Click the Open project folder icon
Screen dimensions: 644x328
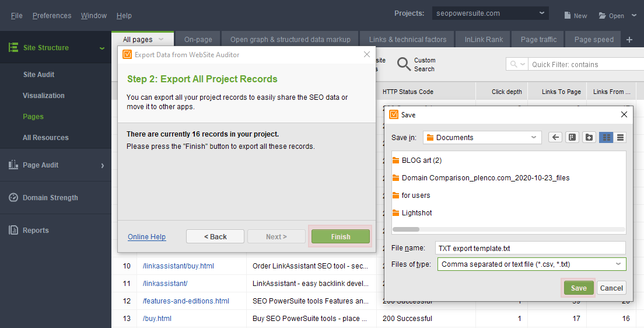602,16
